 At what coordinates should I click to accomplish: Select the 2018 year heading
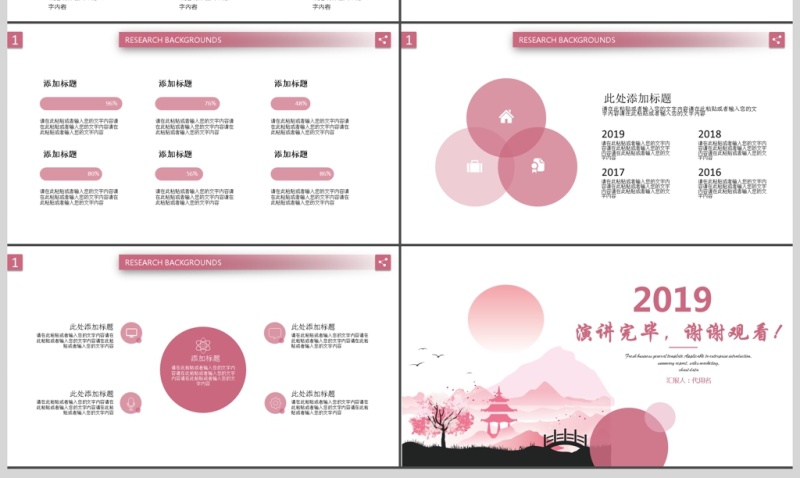[710, 134]
